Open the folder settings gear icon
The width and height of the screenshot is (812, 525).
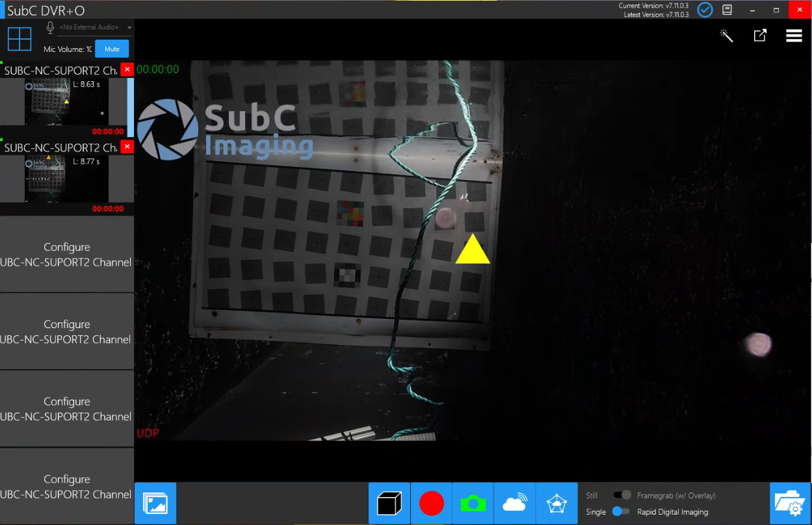(790, 504)
